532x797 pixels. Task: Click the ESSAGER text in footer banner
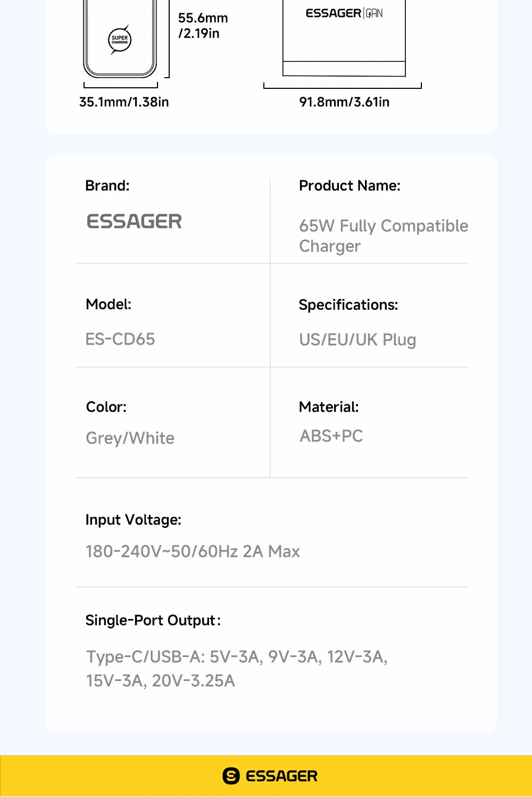[x=281, y=776]
